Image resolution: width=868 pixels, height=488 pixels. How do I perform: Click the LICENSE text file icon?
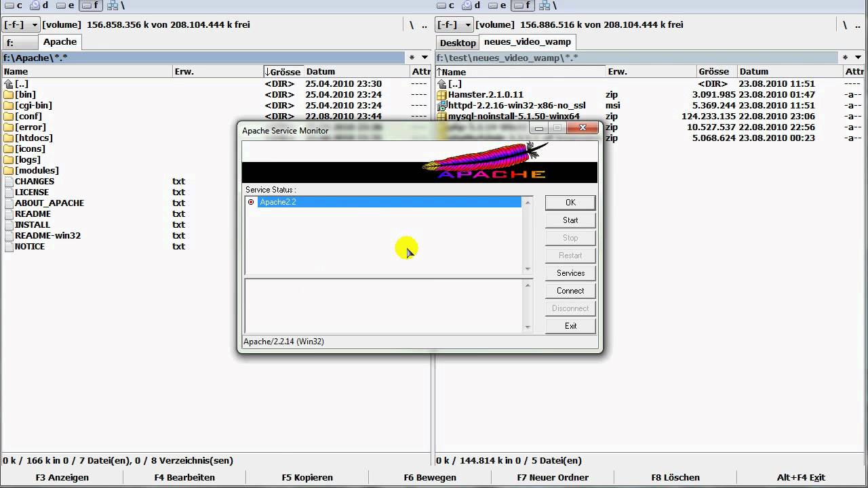pos(9,192)
